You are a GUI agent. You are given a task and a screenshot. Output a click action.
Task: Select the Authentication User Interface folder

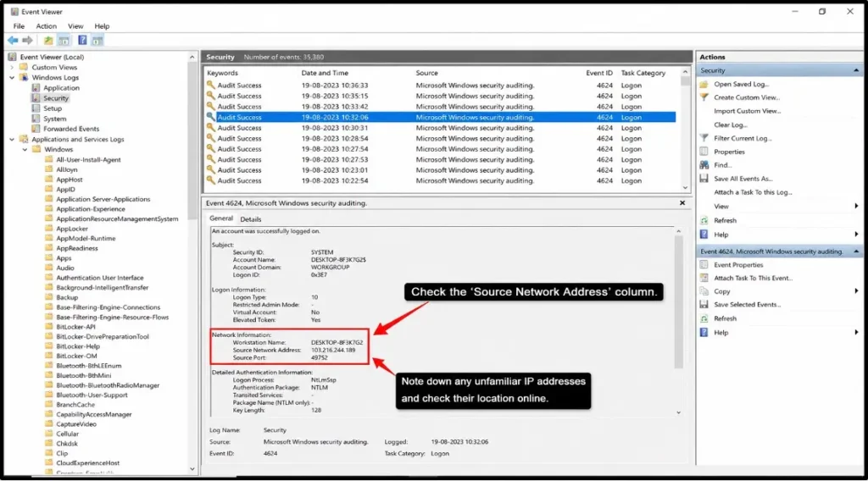click(100, 278)
